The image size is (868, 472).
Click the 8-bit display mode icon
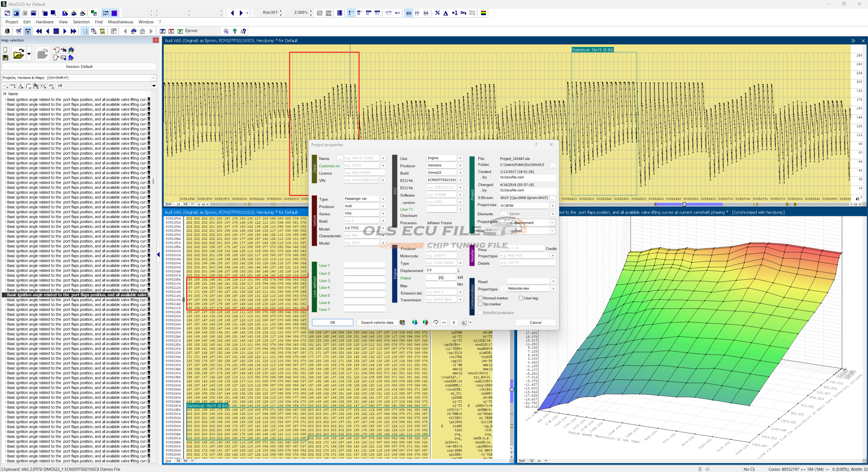point(351,13)
